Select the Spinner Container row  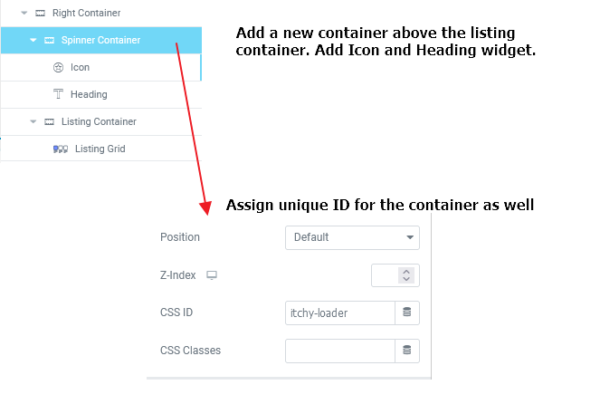point(101,40)
